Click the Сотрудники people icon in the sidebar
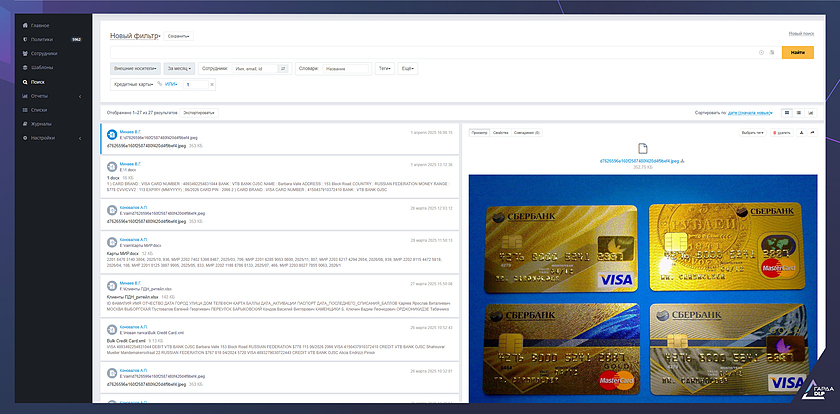The height and width of the screenshot is (414, 840). (x=22, y=53)
